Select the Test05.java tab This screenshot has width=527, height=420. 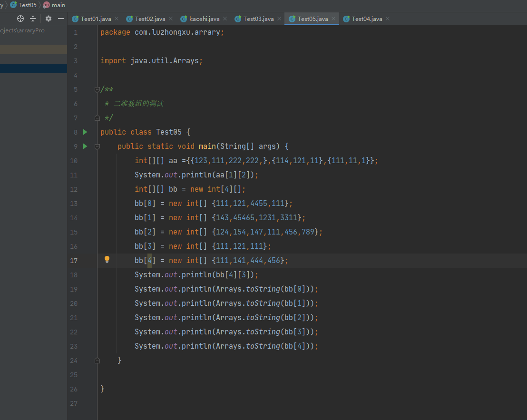tap(312, 19)
